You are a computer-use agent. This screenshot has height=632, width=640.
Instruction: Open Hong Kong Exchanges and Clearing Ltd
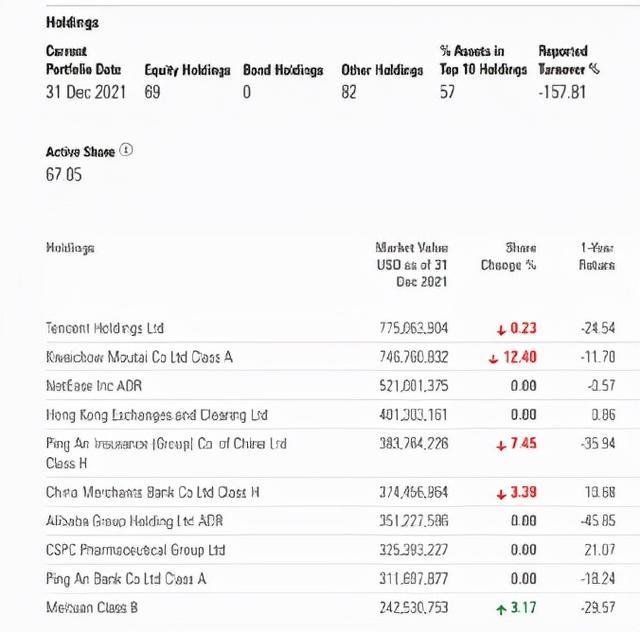157,415
